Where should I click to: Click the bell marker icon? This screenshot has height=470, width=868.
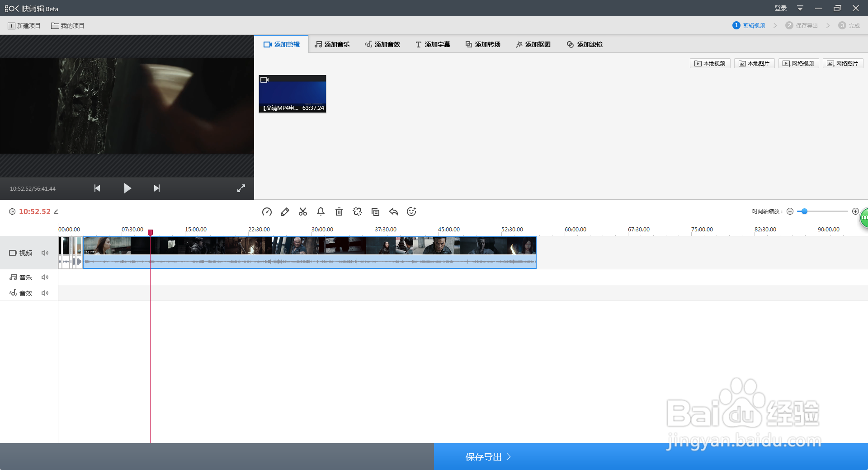point(321,211)
